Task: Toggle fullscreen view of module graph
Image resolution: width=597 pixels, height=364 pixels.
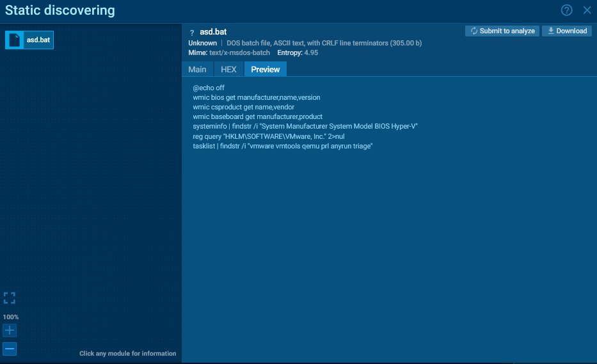Action: 10,297
